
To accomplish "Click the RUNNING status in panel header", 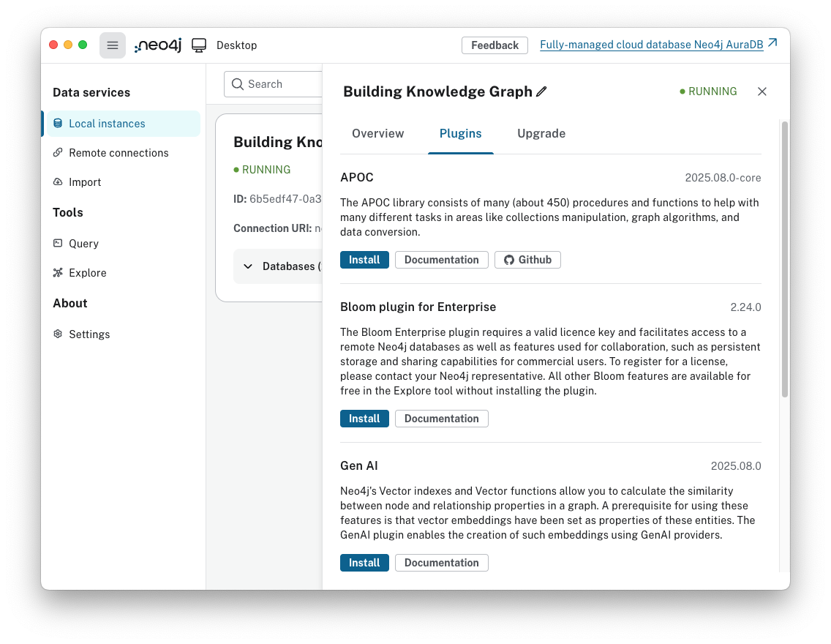I will click(708, 91).
